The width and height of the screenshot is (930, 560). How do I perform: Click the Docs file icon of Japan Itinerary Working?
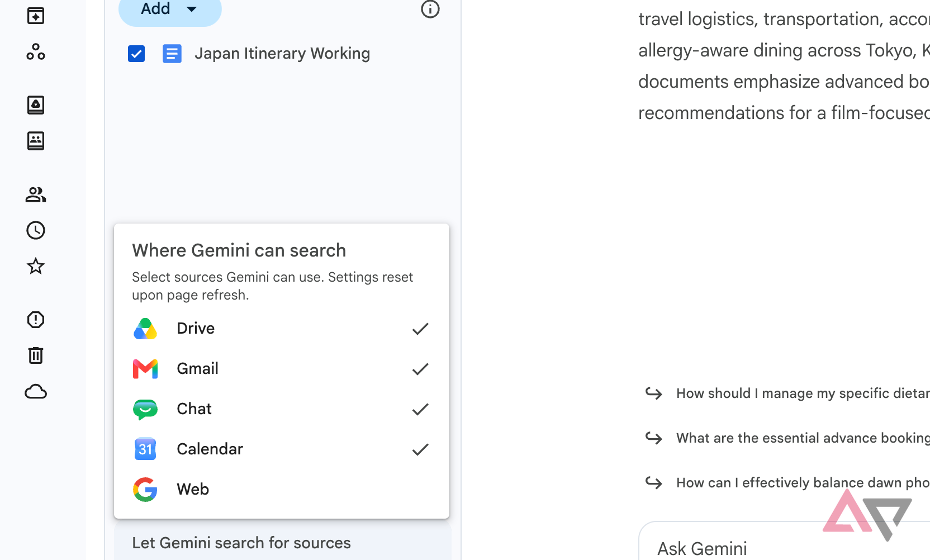coord(172,54)
